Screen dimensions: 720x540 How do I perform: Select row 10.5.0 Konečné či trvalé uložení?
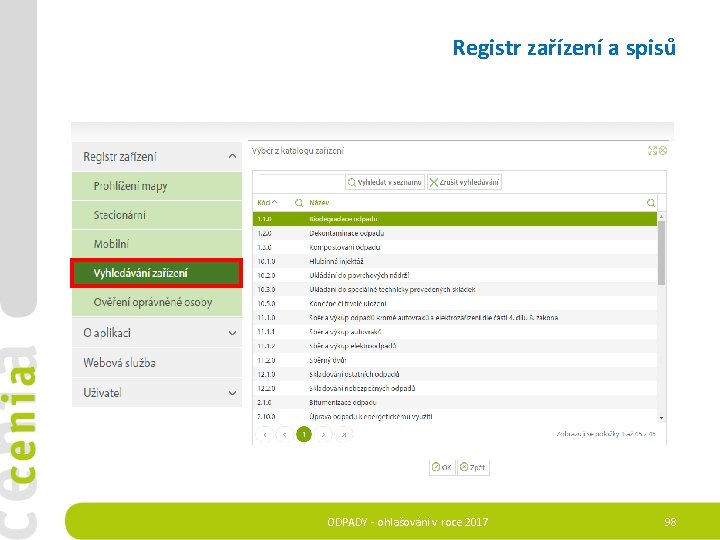tap(455, 304)
